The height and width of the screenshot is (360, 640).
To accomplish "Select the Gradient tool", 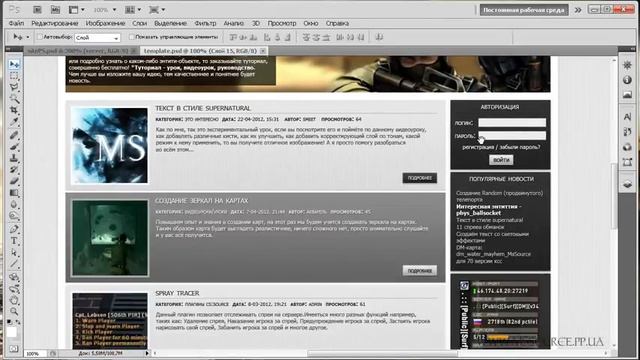I will click(x=14, y=193).
